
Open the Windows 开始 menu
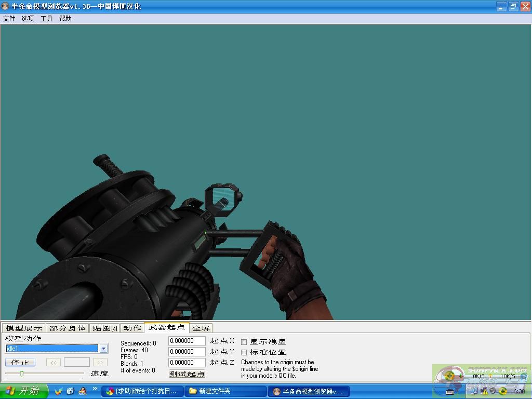[x=24, y=391]
